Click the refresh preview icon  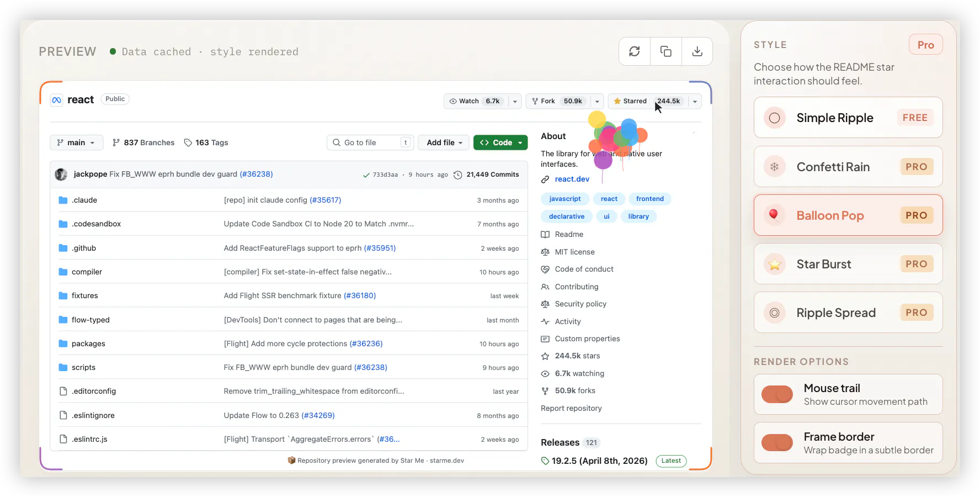click(635, 51)
